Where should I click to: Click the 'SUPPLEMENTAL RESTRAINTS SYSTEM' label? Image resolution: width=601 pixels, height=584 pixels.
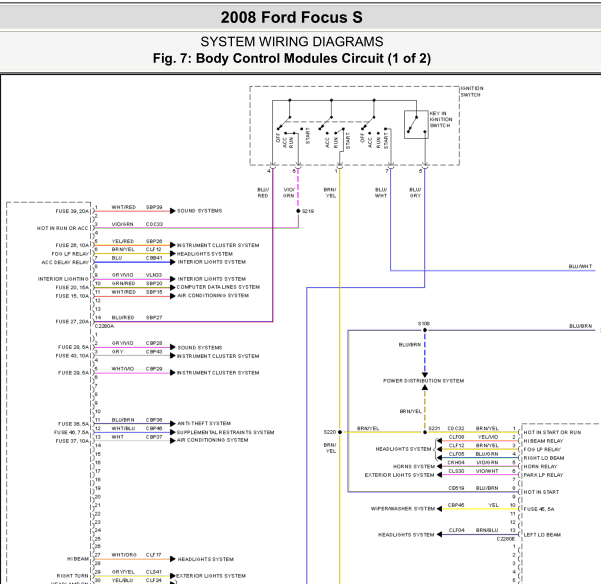click(225, 432)
